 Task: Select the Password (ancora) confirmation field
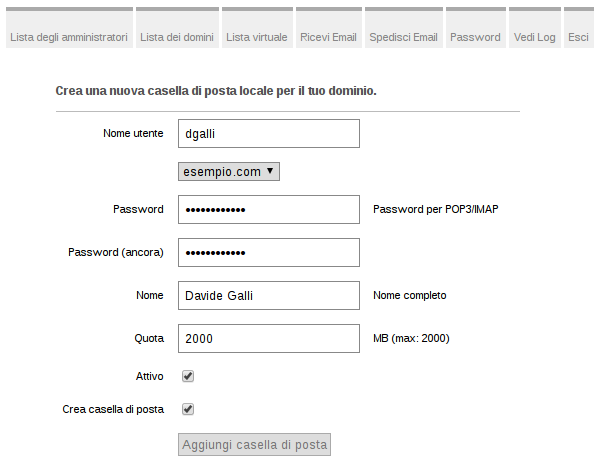pos(268,253)
